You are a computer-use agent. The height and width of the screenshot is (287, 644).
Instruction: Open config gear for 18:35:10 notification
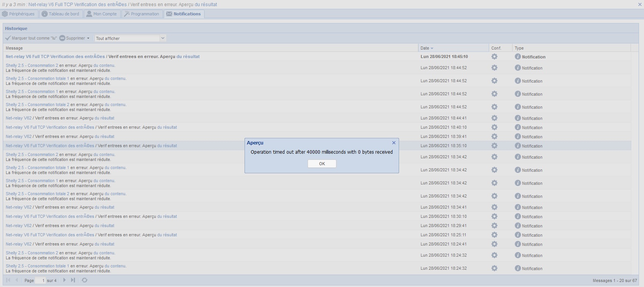coord(494,146)
